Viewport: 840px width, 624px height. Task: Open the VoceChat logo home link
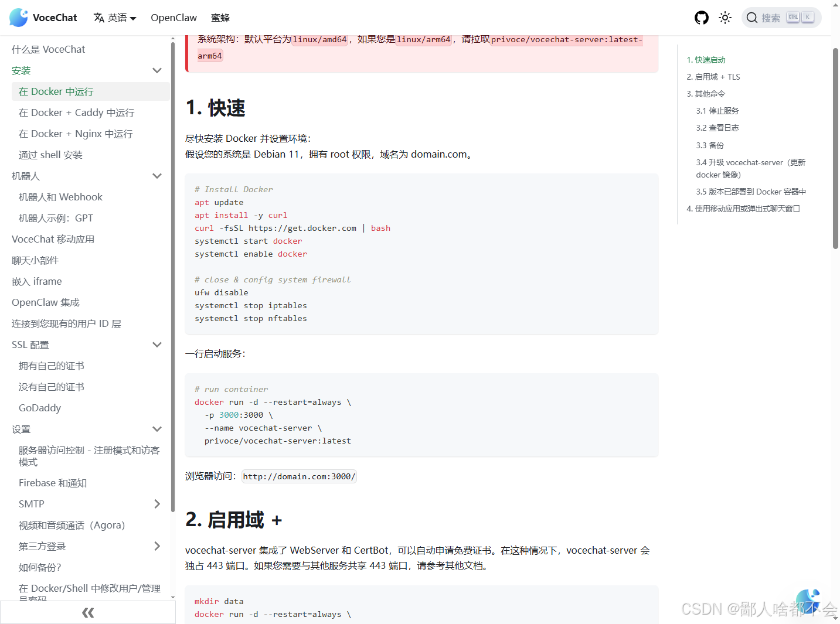click(43, 18)
